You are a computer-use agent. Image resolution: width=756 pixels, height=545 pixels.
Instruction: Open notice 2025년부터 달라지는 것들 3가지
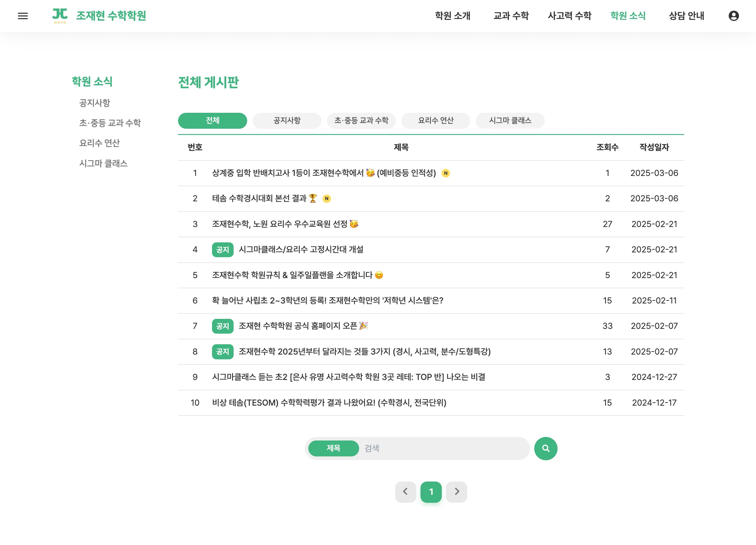365,351
